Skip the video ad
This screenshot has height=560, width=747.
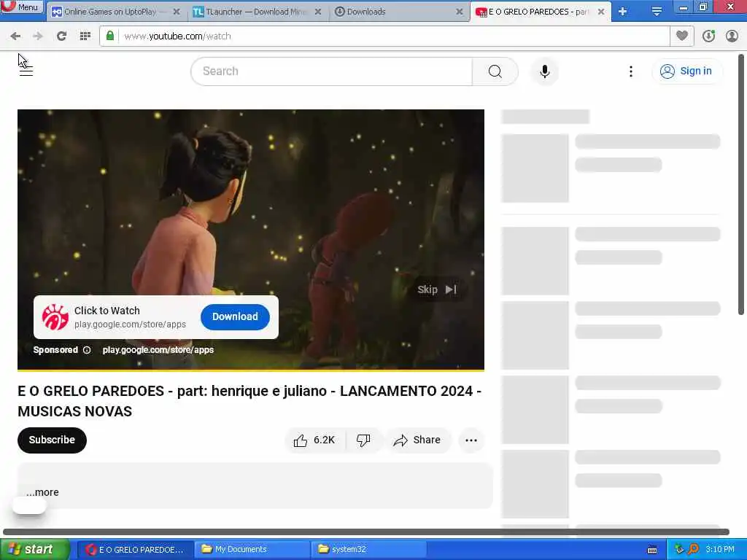point(437,289)
